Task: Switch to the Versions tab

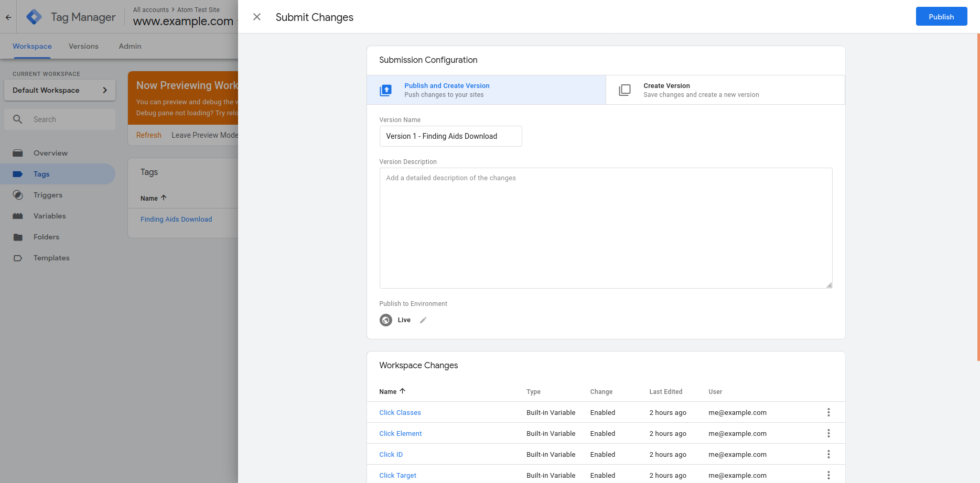Action: point(83,46)
